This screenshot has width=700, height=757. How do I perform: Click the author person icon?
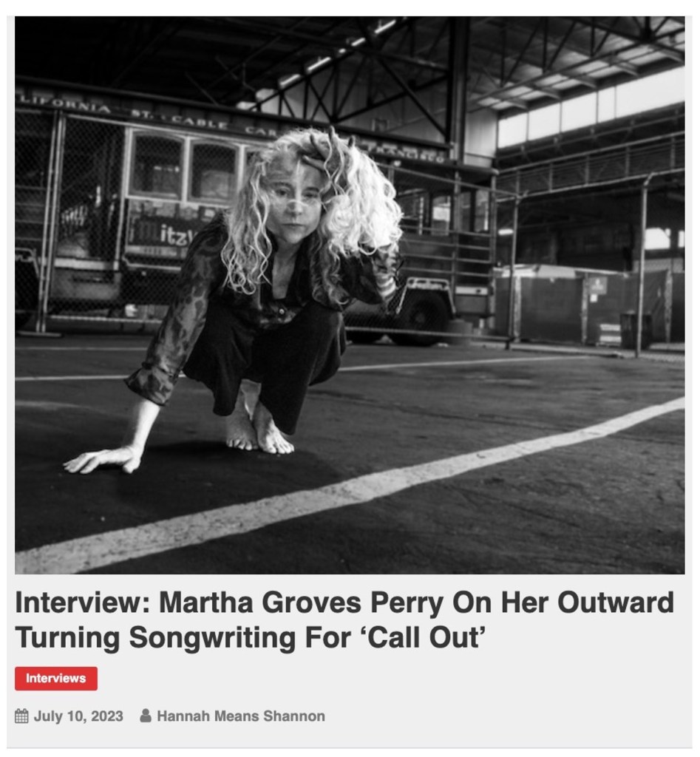(146, 716)
